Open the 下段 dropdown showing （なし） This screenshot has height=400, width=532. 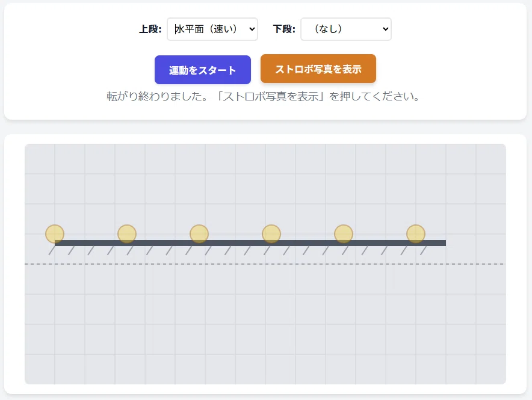346,29
